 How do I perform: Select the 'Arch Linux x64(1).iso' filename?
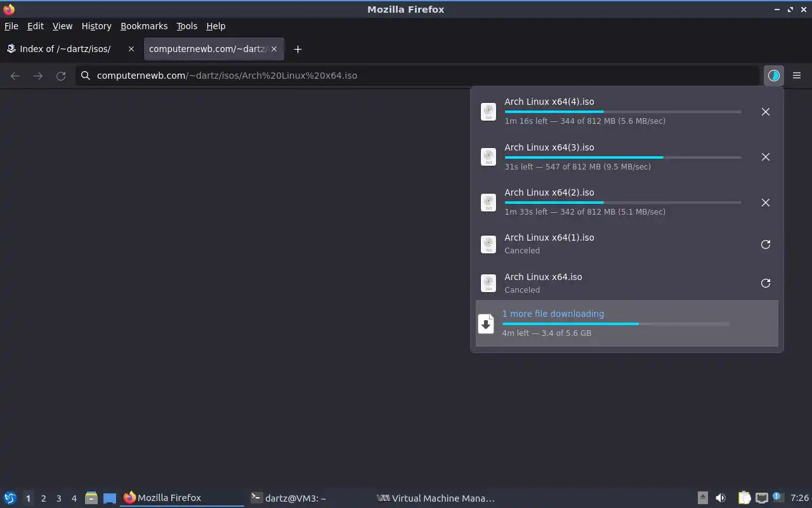click(x=549, y=237)
